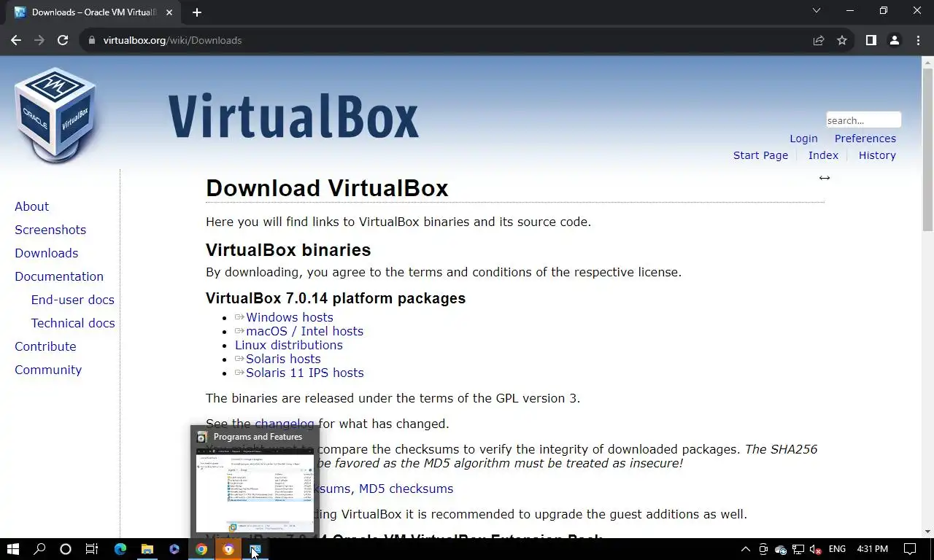The width and height of the screenshot is (934, 560).
Task: Open File Explorer from the taskbar
Action: pos(147,549)
